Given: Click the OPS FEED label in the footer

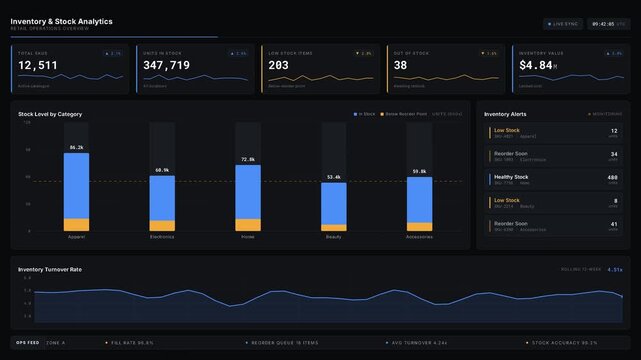Looking at the screenshot, I should point(27,342).
